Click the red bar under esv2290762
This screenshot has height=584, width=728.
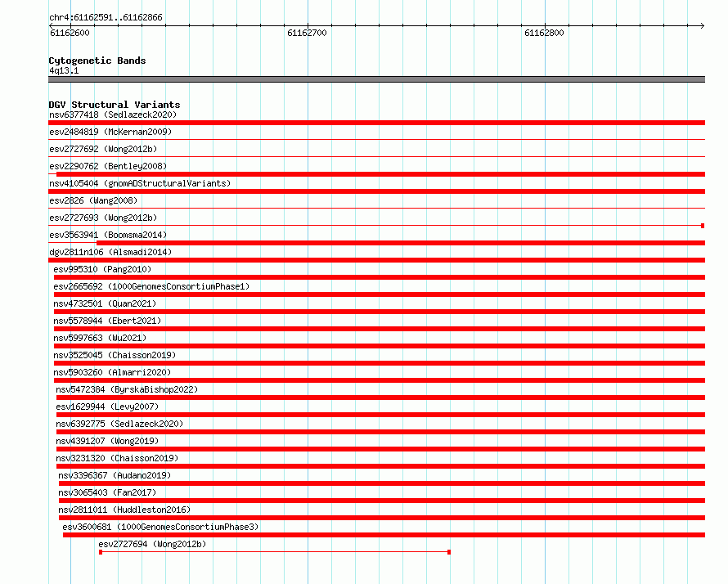pos(380,174)
